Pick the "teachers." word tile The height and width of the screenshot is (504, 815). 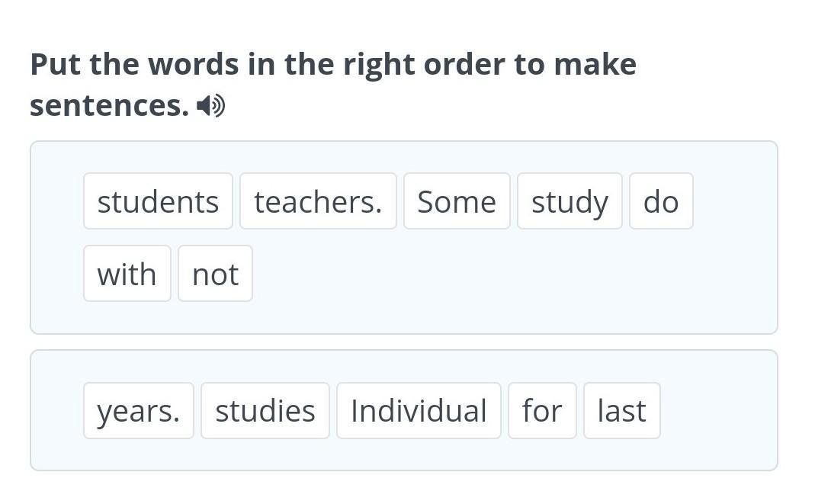pos(318,201)
